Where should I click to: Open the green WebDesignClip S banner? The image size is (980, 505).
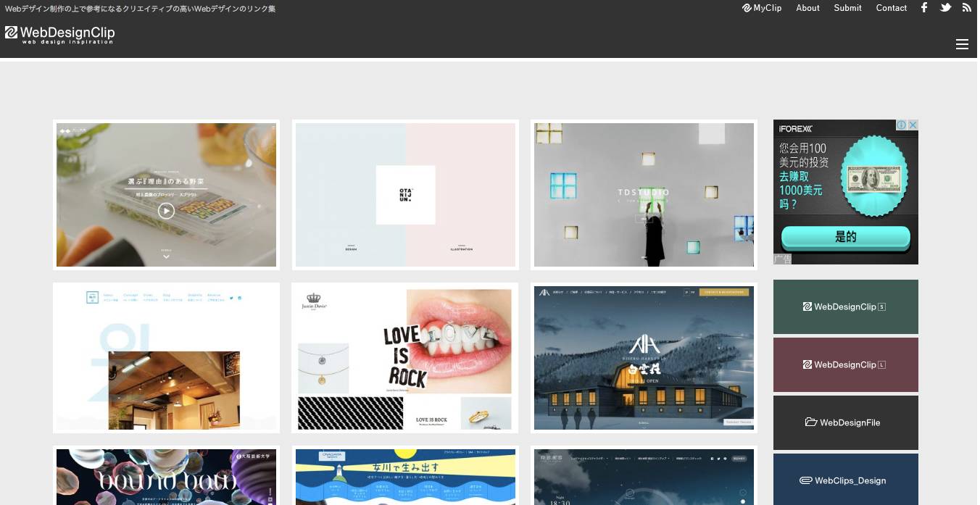[845, 306]
